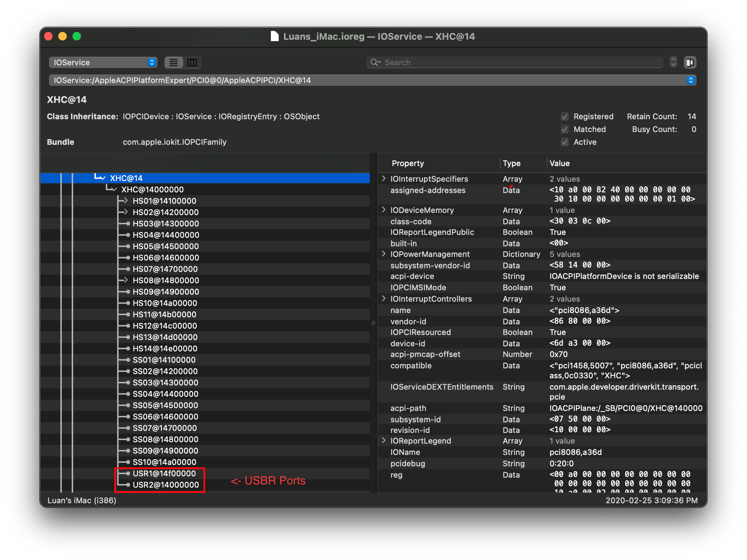This screenshot has width=747, height=560.
Task: Click into the Search field
Action: (518, 62)
